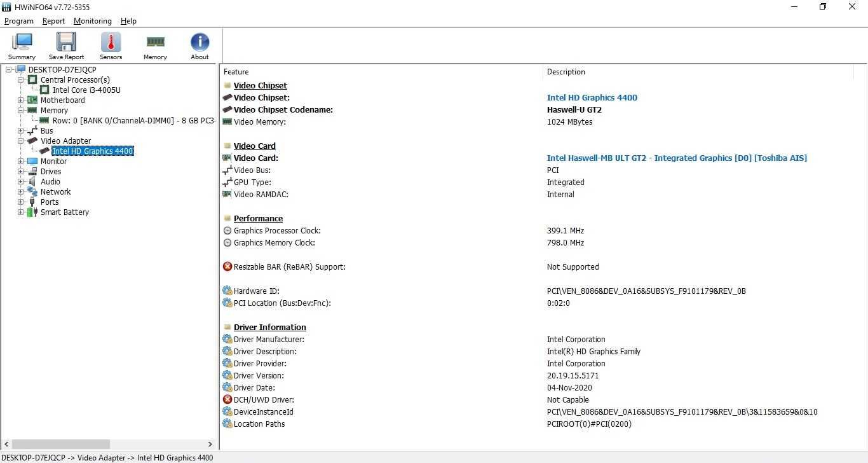This screenshot has width=868, height=463.
Task: Click the status bar path text
Action: (x=107, y=457)
